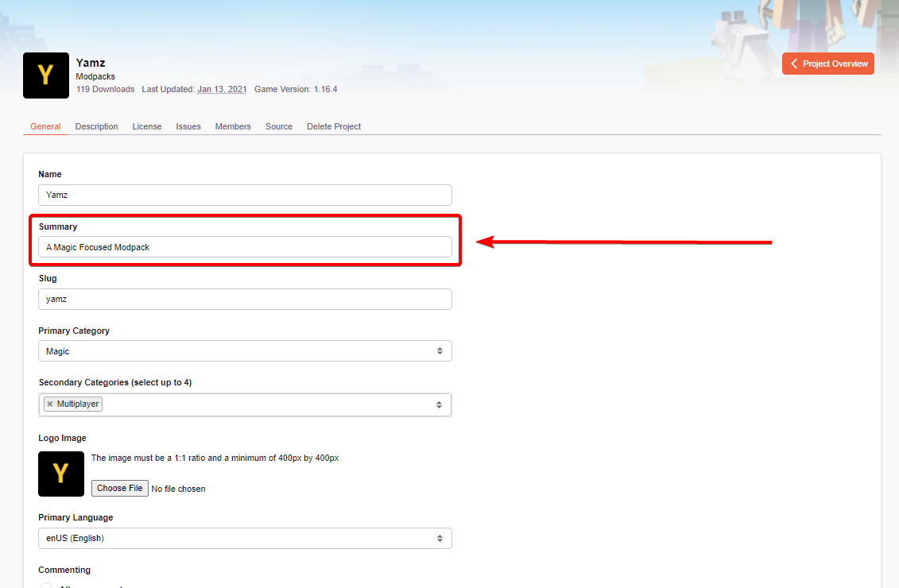Click the Secondary Categories dropdown arrows
This screenshot has height=588, width=899.
click(440, 404)
